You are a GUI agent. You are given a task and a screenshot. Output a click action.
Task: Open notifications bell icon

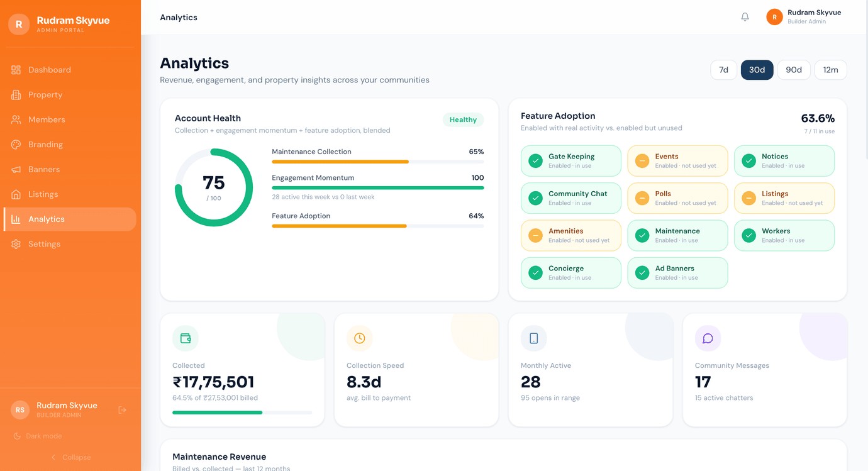[745, 17]
